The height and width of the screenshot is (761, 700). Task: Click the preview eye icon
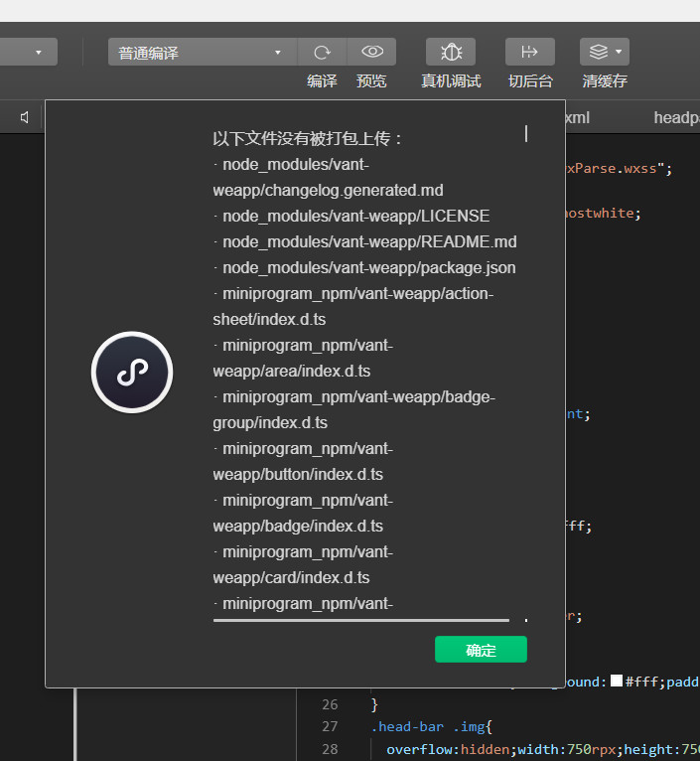pos(372,52)
